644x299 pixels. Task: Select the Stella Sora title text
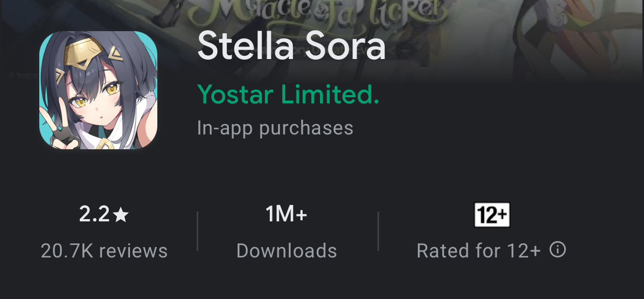(291, 45)
